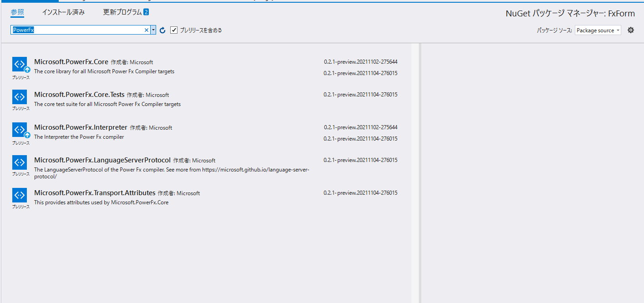644x303 pixels.
Task: Click Interpreter installed version 20211102-275644
Action: (361, 127)
